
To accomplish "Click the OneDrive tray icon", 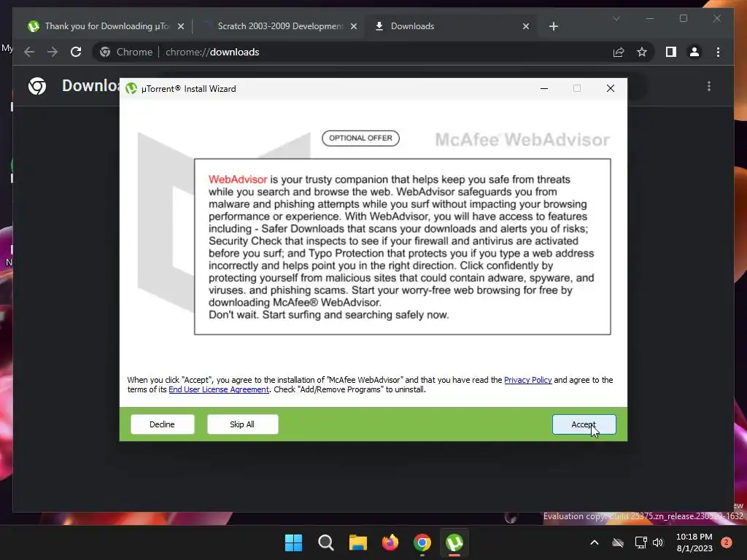I will click(618, 542).
